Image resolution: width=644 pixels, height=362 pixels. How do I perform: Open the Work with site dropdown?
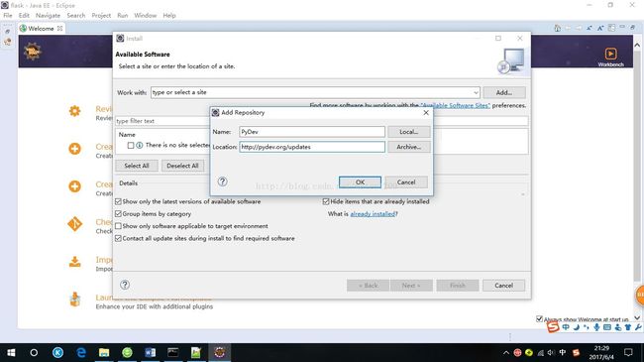[476, 92]
